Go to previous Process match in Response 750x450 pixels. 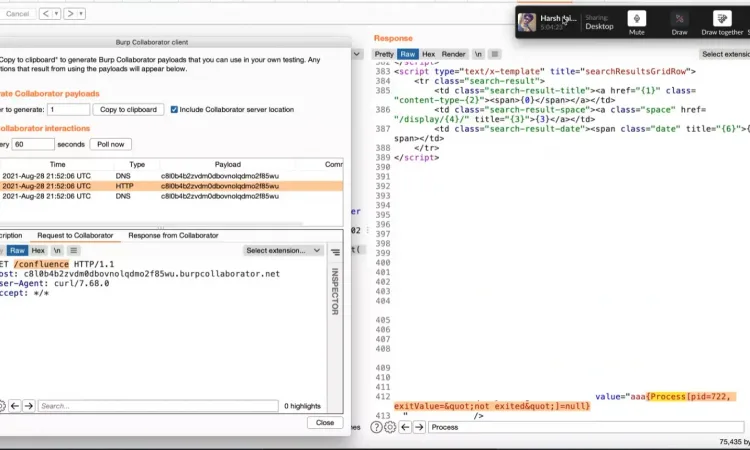[x=405, y=427]
